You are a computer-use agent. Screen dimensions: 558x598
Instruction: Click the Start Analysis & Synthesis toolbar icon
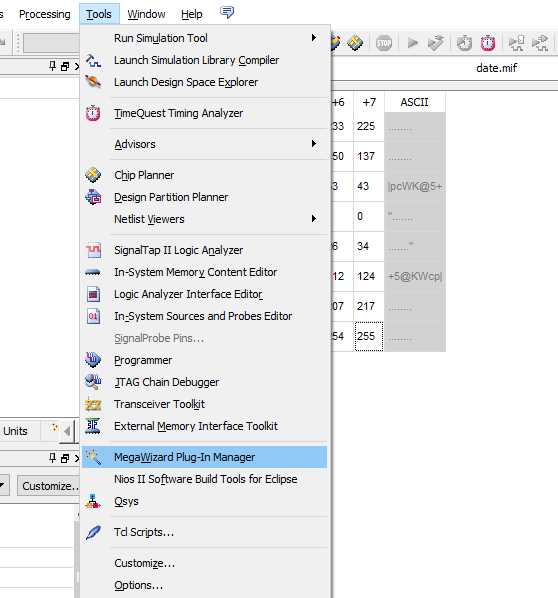pyautogui.click(x=436, y=43)
